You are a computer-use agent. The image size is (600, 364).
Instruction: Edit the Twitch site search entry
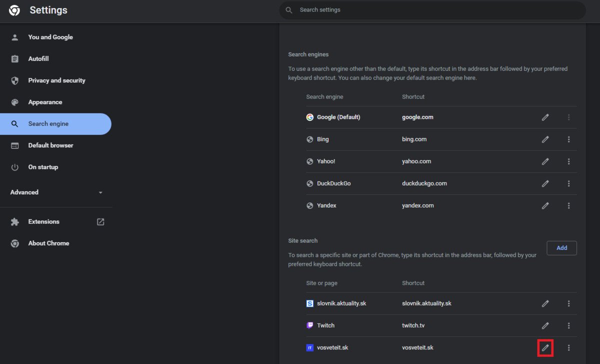(x=545, y=325)
